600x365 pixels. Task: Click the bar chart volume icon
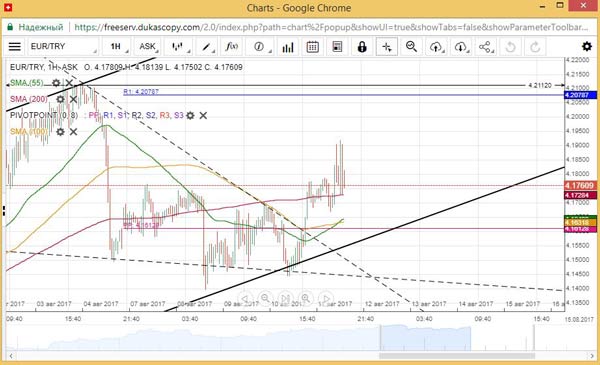pyautogui.click(x=288, y=47)
